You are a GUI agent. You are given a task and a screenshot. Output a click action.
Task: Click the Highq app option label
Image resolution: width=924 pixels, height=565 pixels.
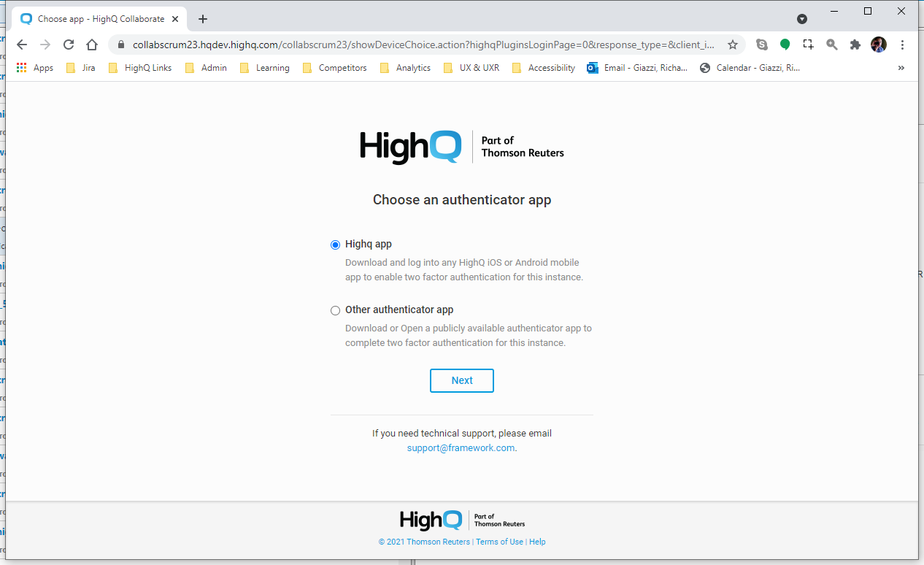tap(369, 245)
